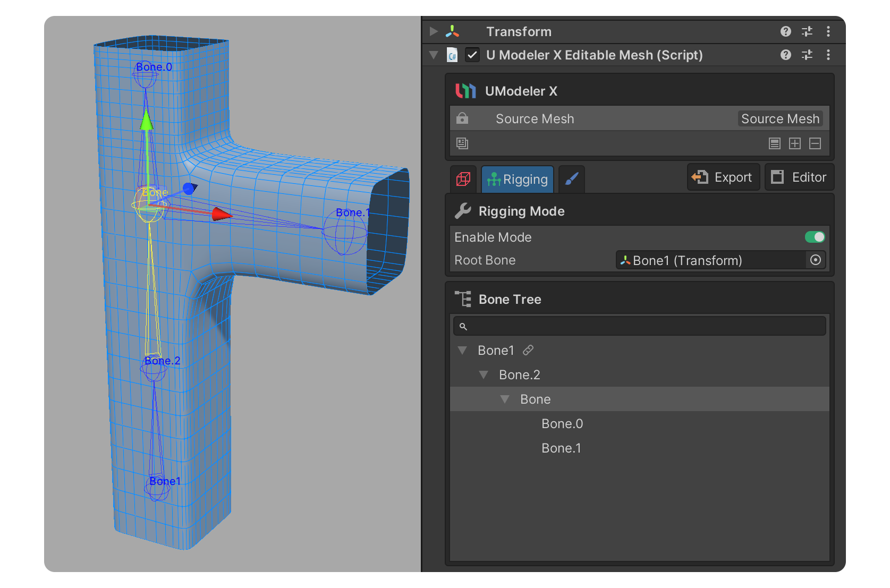Open help for the Transform component

(x=785, y=31)
